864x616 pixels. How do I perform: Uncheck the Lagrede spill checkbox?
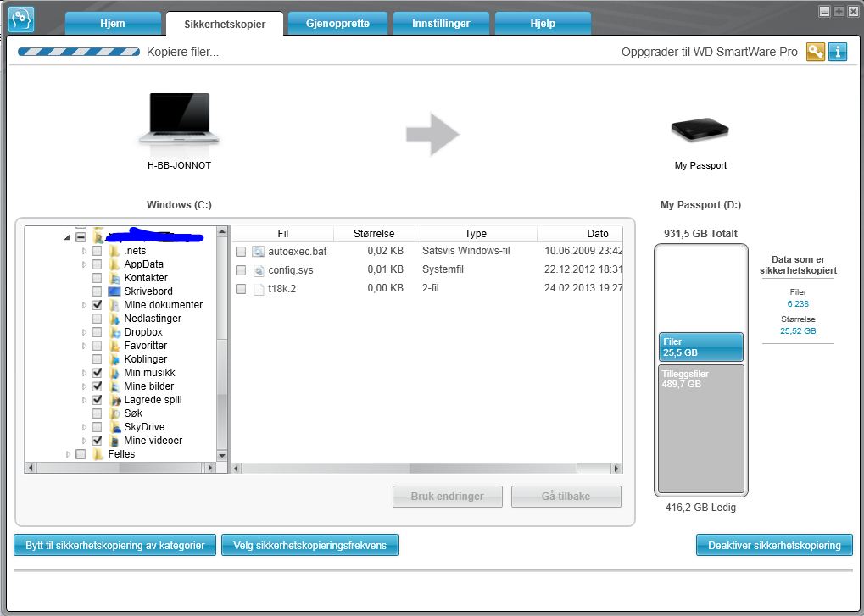click(x=97, y=400)
